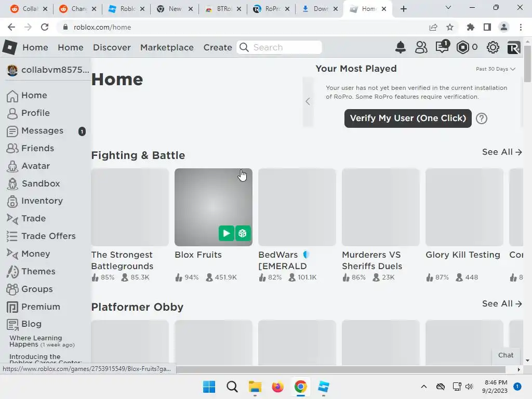Show hidden system tray icons
532x399 pixels.
coord(424,387)
